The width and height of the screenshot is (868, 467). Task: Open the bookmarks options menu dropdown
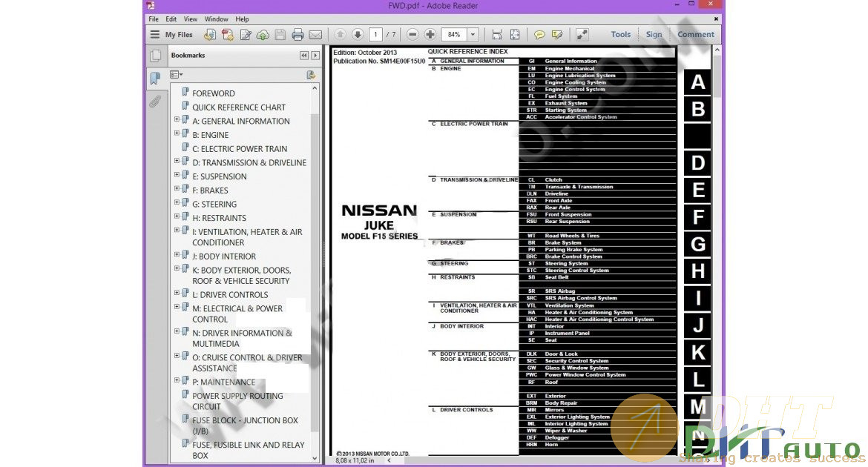coord(177,75)
